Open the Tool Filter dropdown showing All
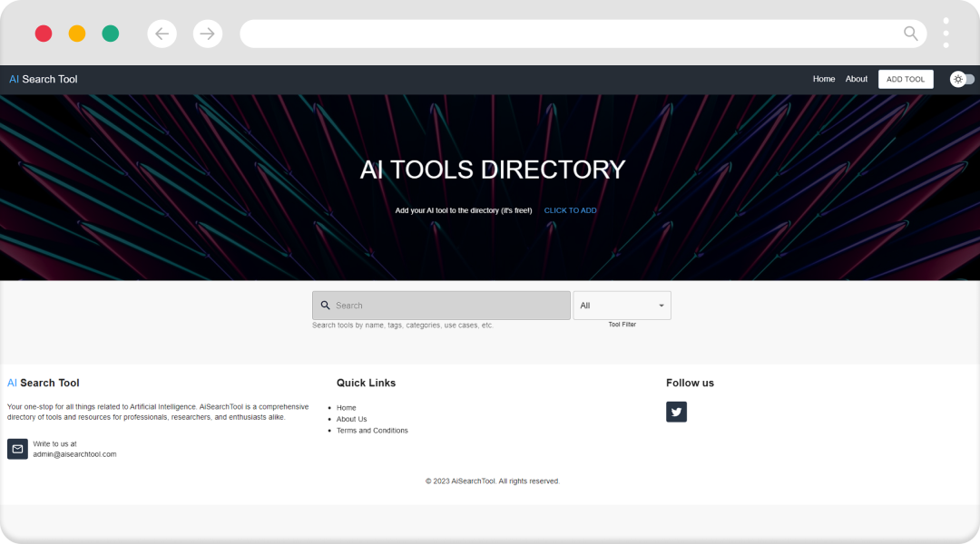The image size is (980, 544). 622,306
